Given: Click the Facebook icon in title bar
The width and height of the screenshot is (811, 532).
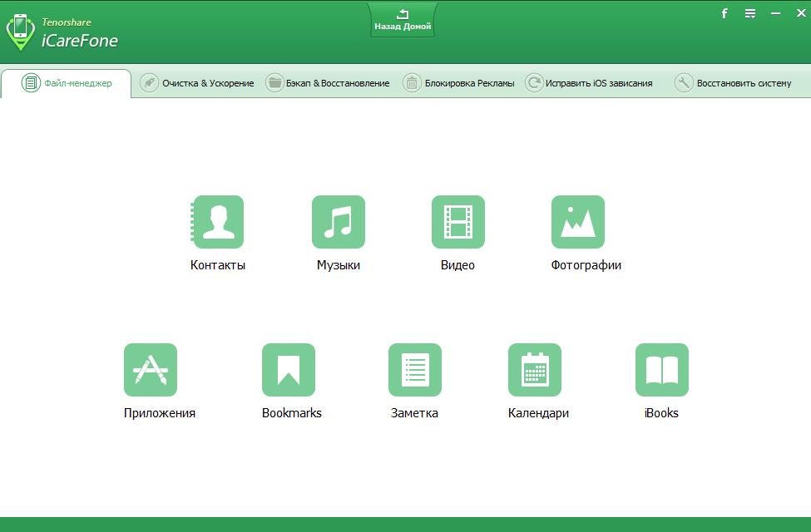Looking at the screenshot, I should pyautogui.click(x=724, y=13).
